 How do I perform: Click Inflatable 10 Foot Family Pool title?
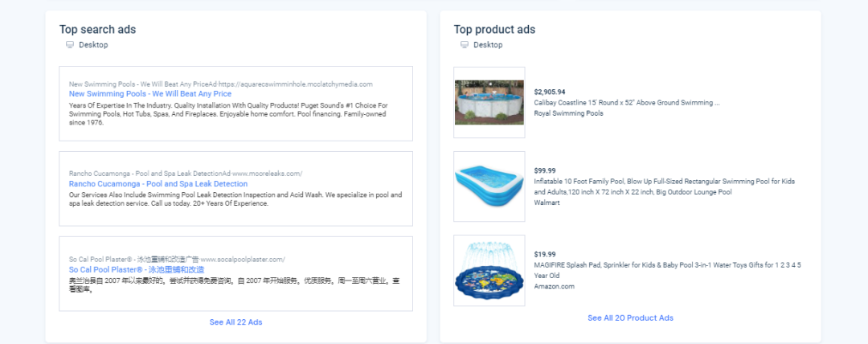665,186
